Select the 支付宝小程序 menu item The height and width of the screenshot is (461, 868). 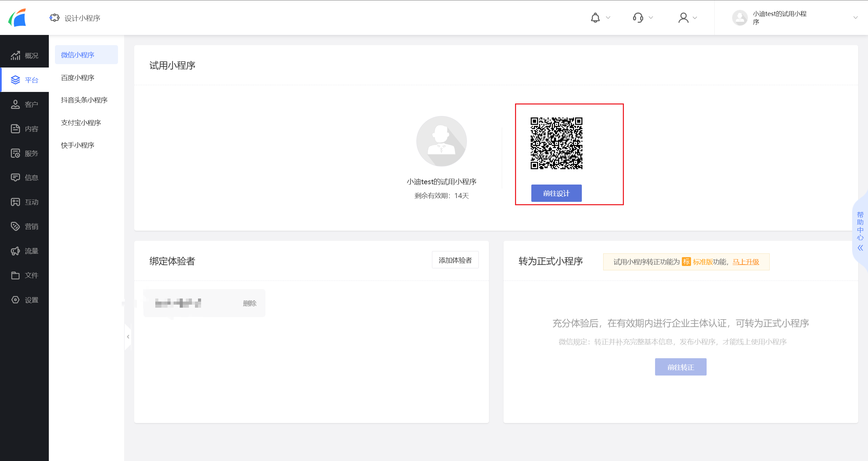pyautogui.click(x=81, y=123)
